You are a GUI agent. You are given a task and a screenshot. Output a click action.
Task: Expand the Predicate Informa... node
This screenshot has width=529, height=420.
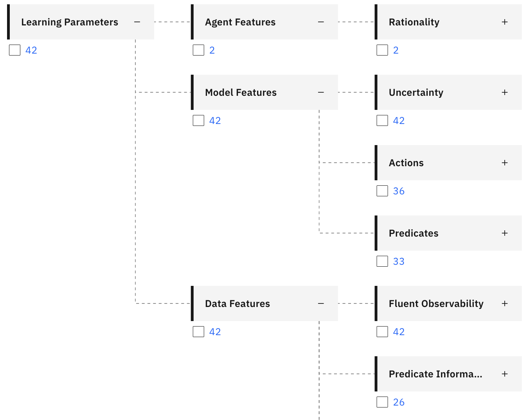[505, 374]
